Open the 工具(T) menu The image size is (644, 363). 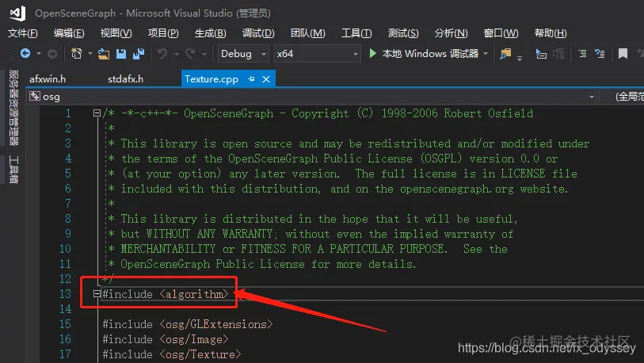(356, 33)
